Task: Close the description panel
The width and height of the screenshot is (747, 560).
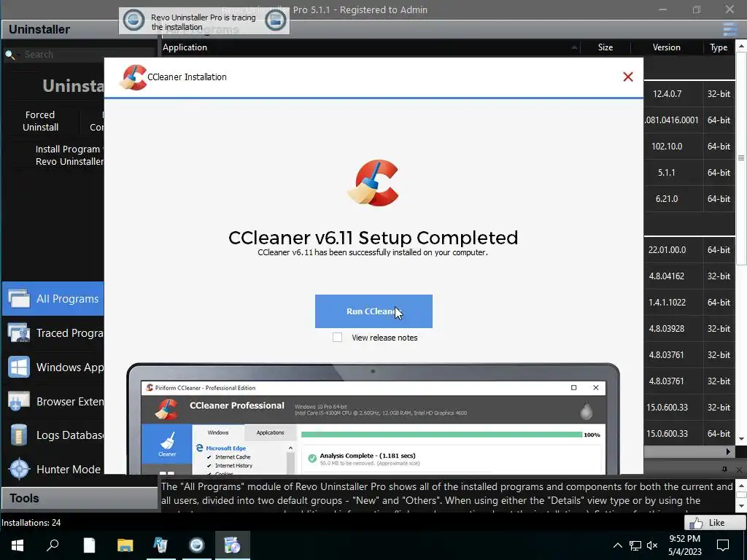Action: (739, 470)
